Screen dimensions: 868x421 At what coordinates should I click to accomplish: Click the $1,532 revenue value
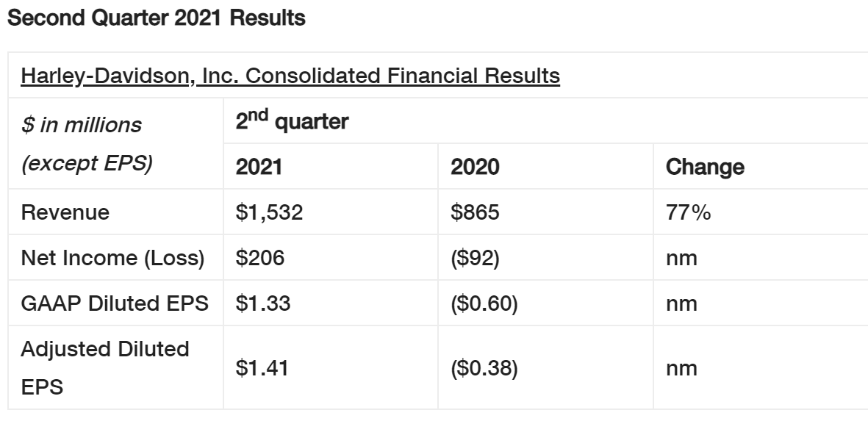tap(269, 212)
